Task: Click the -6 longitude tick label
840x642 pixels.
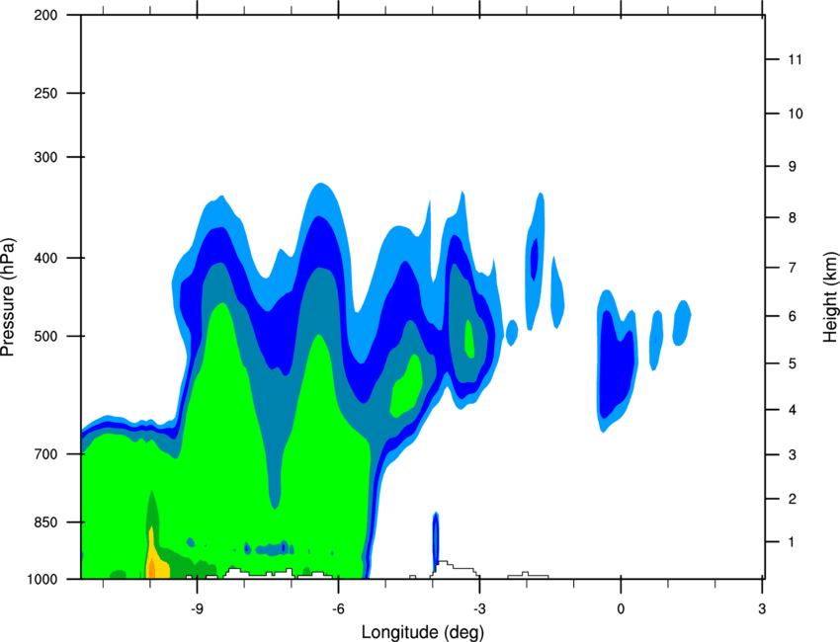Action: (x=339, y=609)
